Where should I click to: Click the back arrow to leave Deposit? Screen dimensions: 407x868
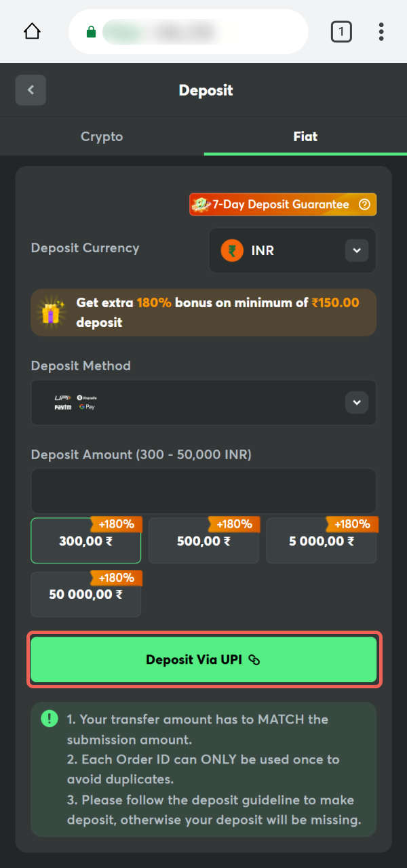pyautogui.click(x=31, y=90)
